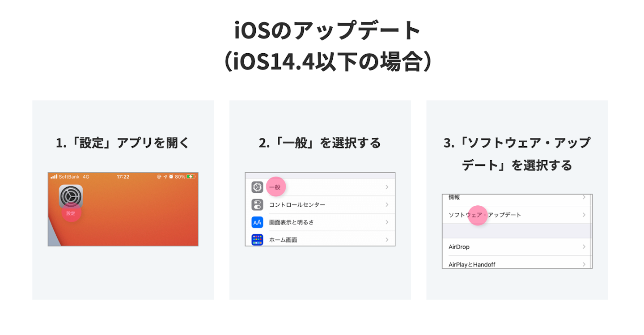Image resolution: width=644 pixels, height=335 pixels.
Task: Click the orientation lock icon in the status bar
Action: [x=159, y=176]
